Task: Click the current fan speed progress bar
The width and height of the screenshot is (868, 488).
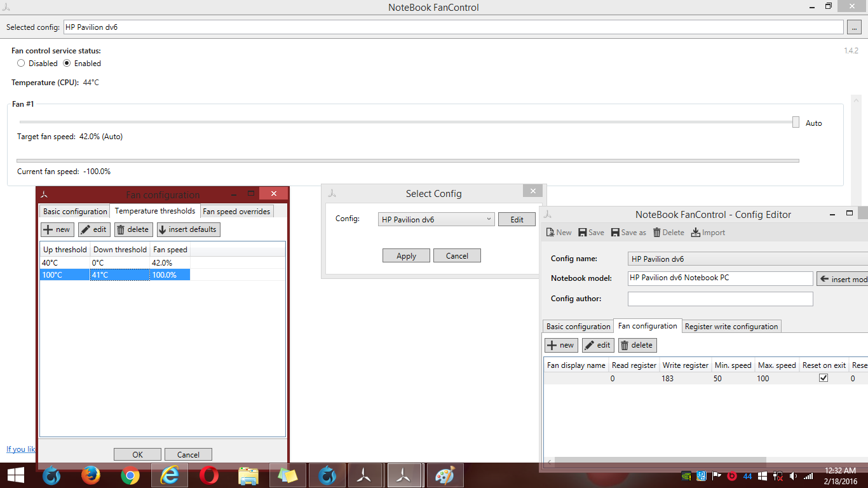Action: [x=407, y=161]
